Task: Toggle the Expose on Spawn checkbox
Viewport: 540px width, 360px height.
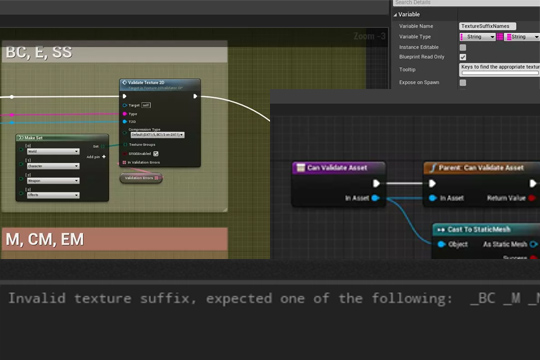Action: [463, 83]
